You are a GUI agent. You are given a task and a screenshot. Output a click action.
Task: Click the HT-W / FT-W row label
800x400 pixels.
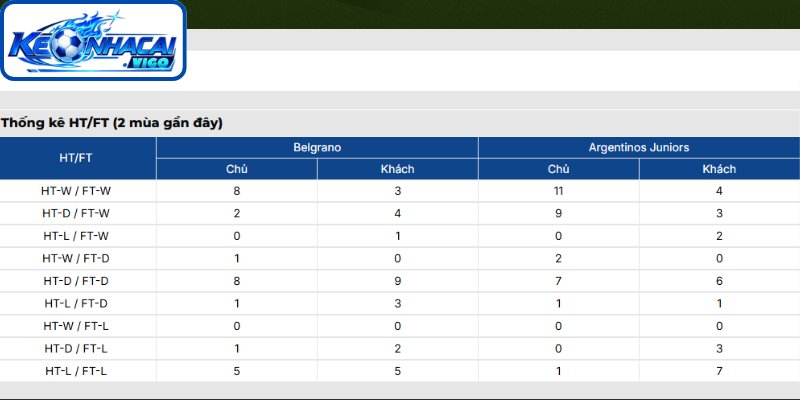(76, 191)
